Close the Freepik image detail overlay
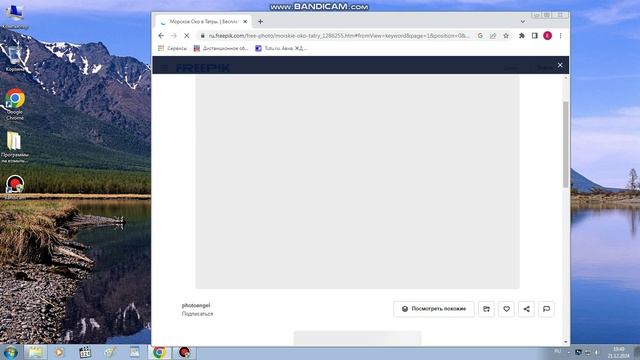 560,65
